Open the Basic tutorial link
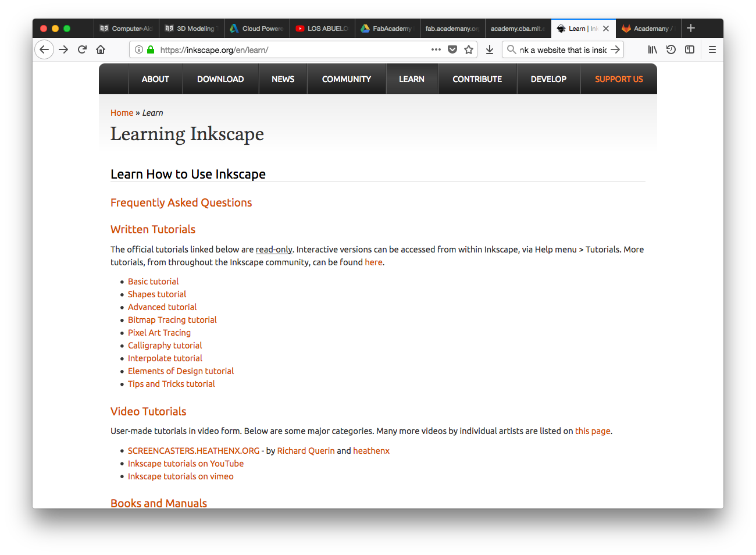The width and height of the screenshot is (756, 555). [153, 282]
